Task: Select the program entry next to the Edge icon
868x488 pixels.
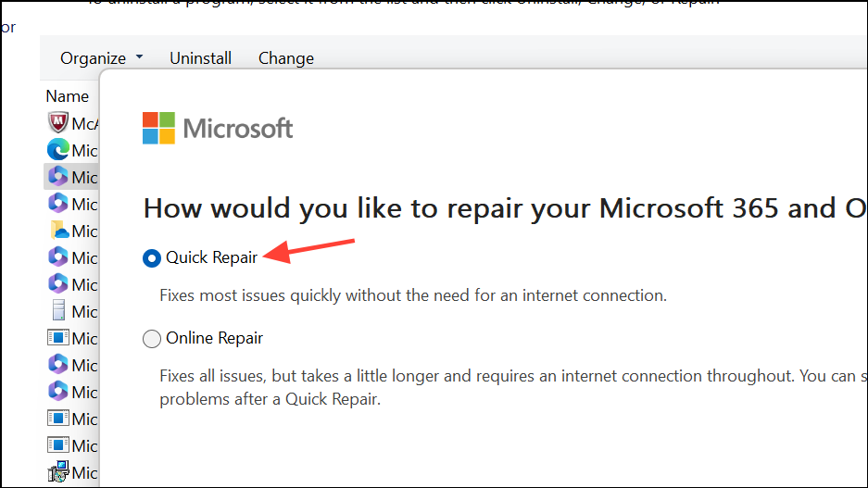Action: click(84, 151)
